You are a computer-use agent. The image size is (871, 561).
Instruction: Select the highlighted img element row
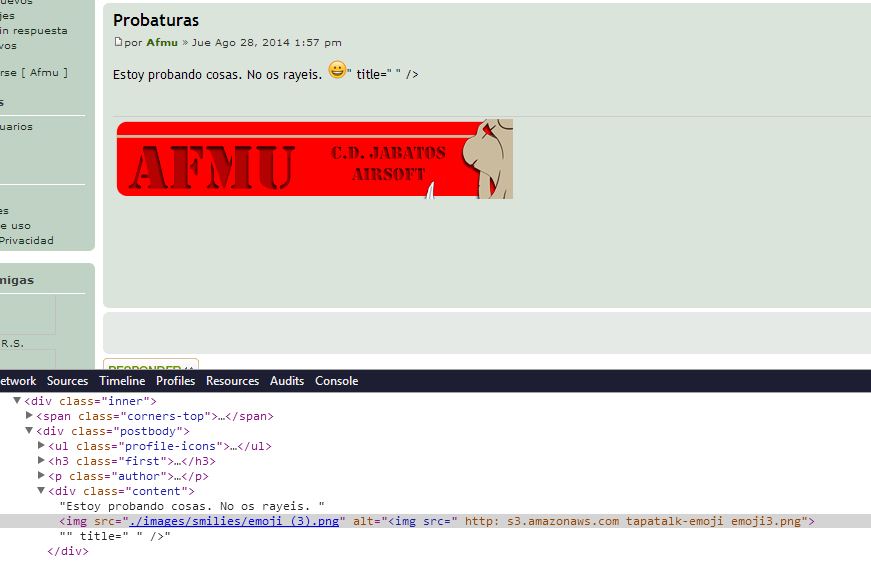(x=436, y=521)
